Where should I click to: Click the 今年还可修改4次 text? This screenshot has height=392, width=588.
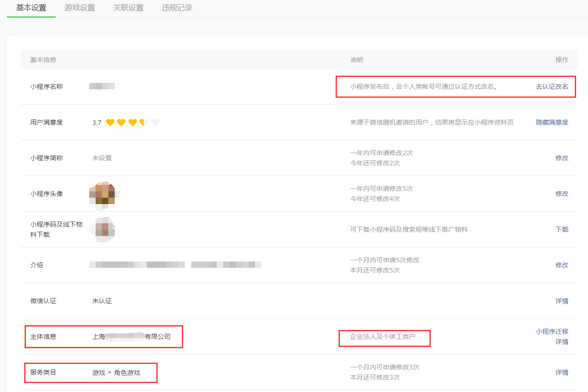coord(375,199)
